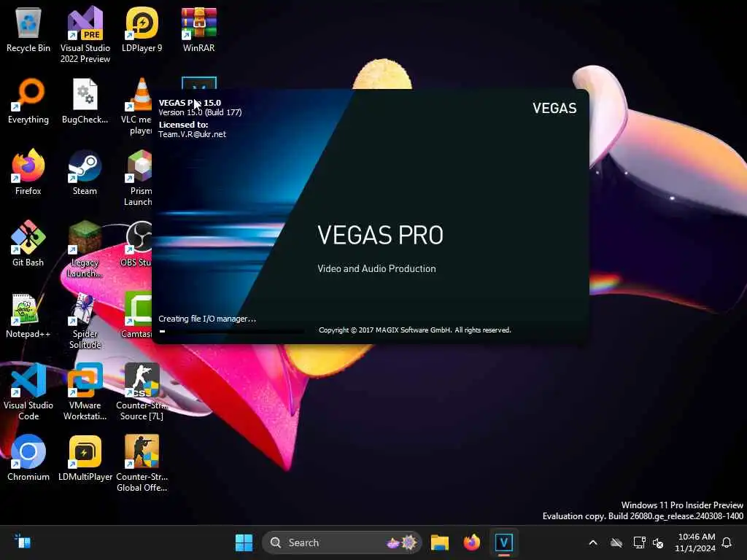Image resolution: width=747 pixels, height=560 pixels.
Task: Open File Explorer from the taskbar
Action: (440, 542)
